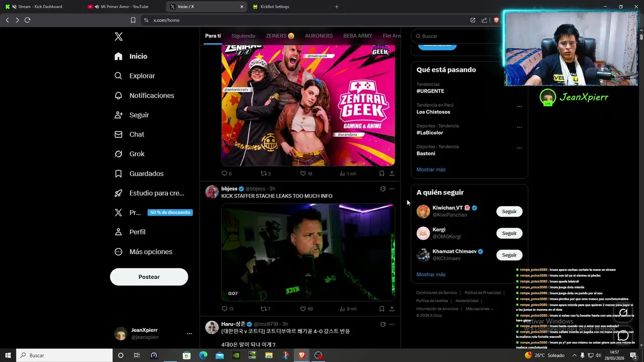Open a new browser tab
The width and height of the screenshot is (644, 362).
tap(337, 7)
